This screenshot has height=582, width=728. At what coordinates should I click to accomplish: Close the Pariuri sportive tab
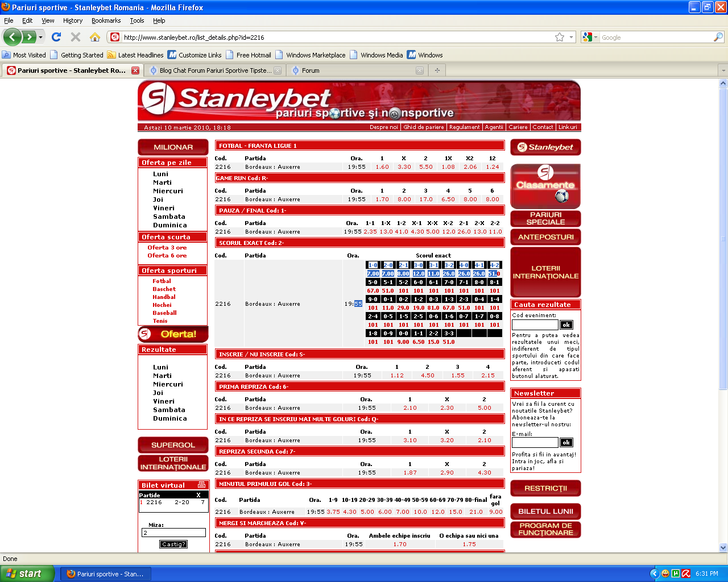coord(135,70)
